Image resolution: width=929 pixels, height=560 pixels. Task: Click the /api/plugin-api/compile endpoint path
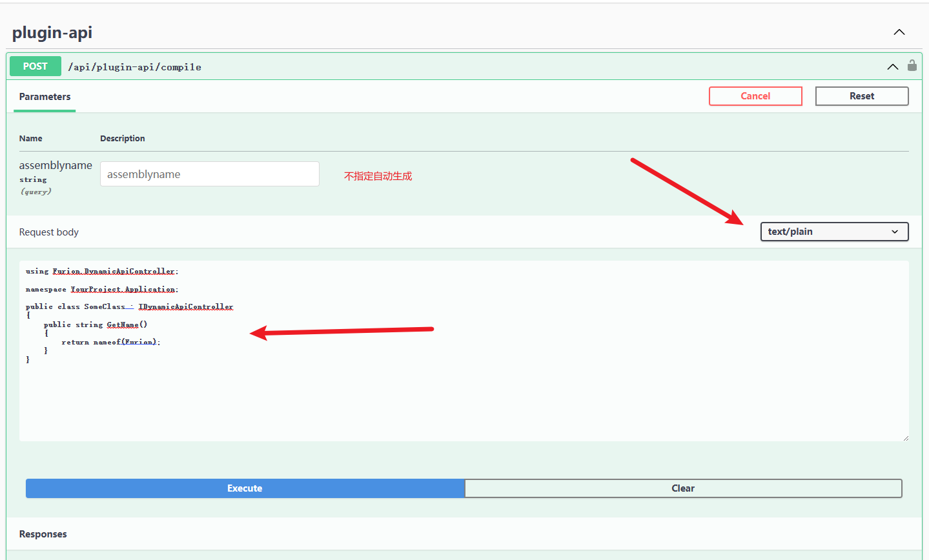[134, 67]
